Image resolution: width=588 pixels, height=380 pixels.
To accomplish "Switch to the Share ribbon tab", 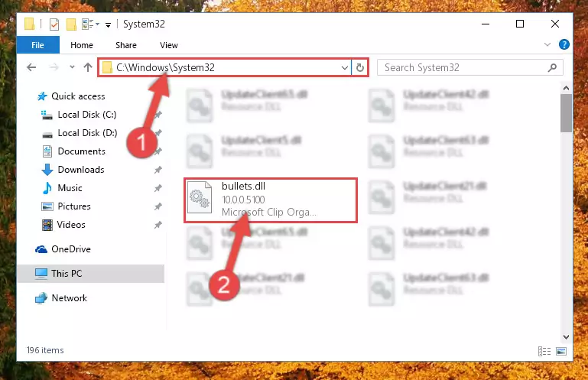I will tap(126, 45).
